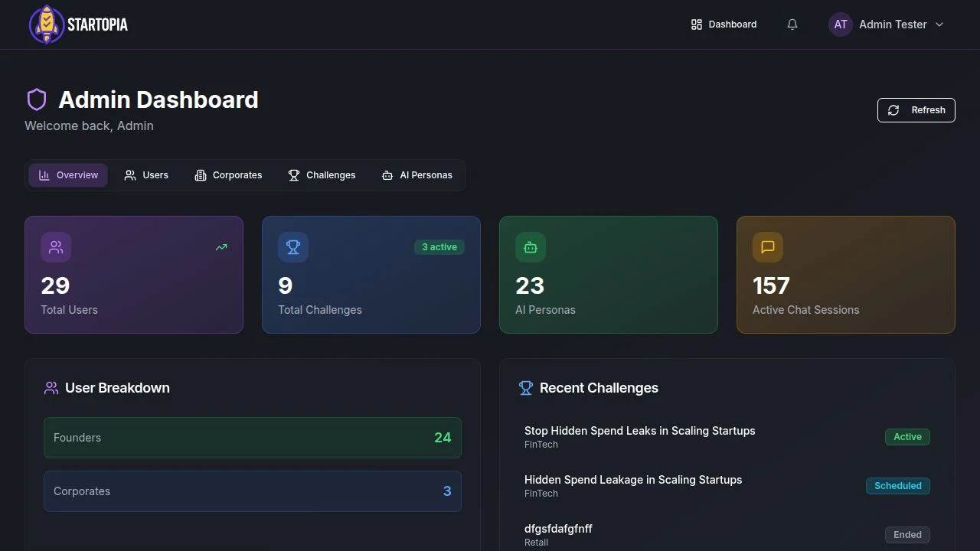Image resolution: width=980 pixels, height=551 pixels.
Task: Click the shield icon beside Admin Dashboard
Action: click(x=37, y=99)
